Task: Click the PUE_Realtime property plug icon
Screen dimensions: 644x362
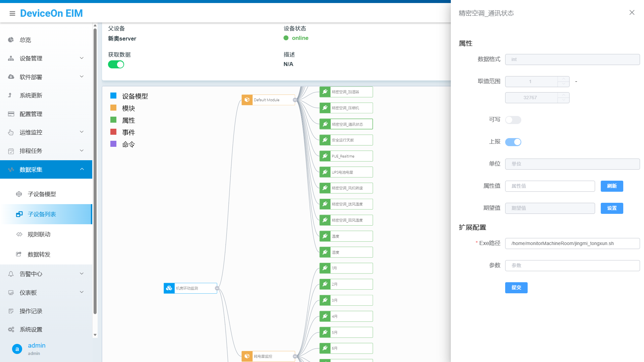Action: pyautogui.click(x=325, y=156)
